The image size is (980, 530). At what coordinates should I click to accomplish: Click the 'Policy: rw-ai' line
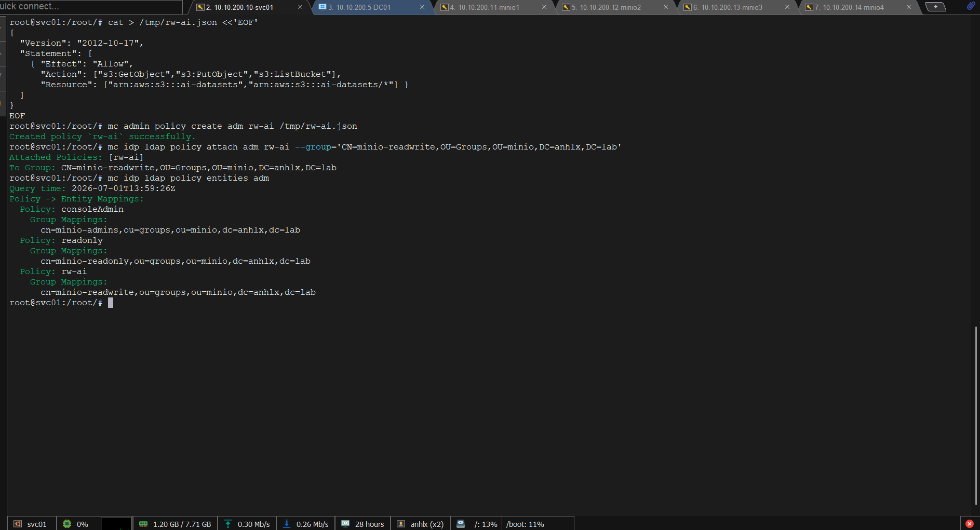tap(53, 271)
